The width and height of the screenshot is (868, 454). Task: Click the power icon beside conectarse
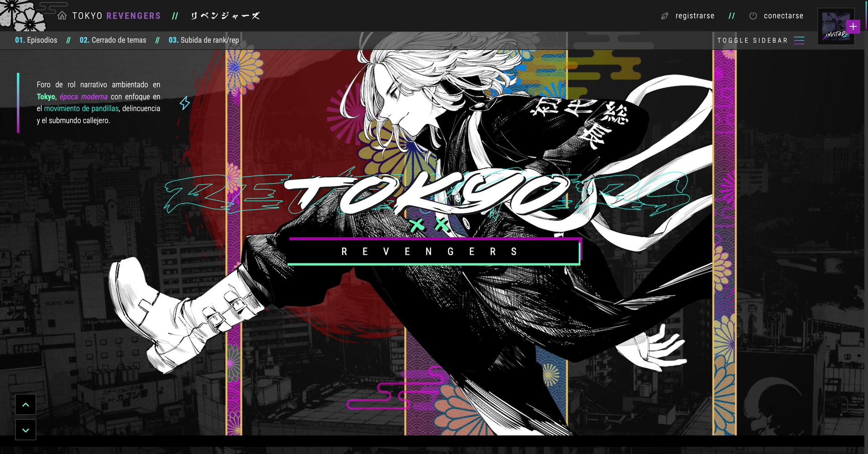coord(753,16)
